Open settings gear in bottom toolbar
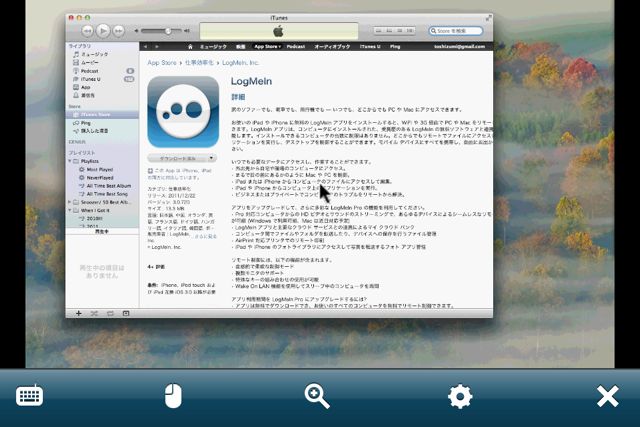Viewport: 640px width, 427px height. [x=460, y=396]
